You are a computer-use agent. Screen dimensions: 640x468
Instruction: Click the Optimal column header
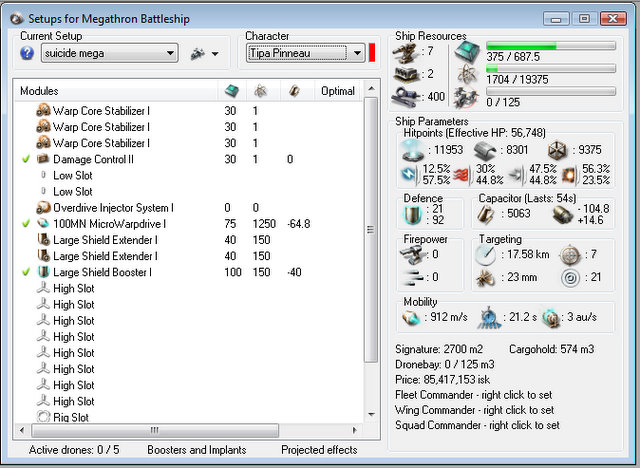[338, 91]
